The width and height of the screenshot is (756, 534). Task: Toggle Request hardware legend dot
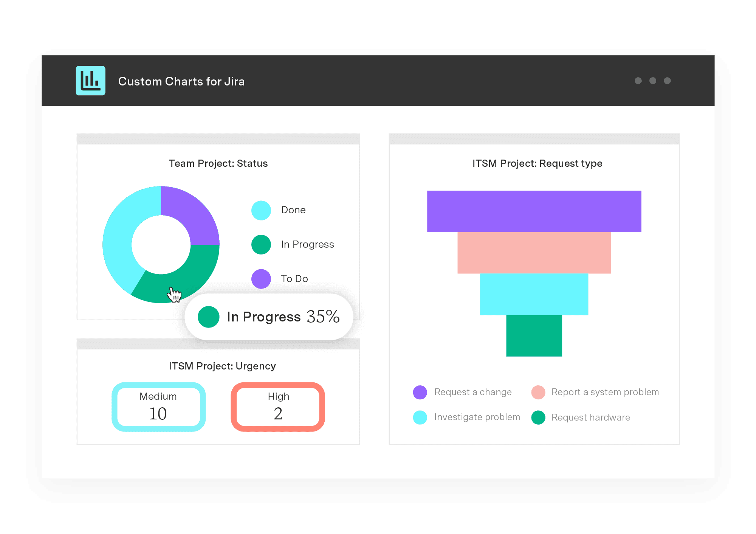pyautogui.click(x=538, y=418)
